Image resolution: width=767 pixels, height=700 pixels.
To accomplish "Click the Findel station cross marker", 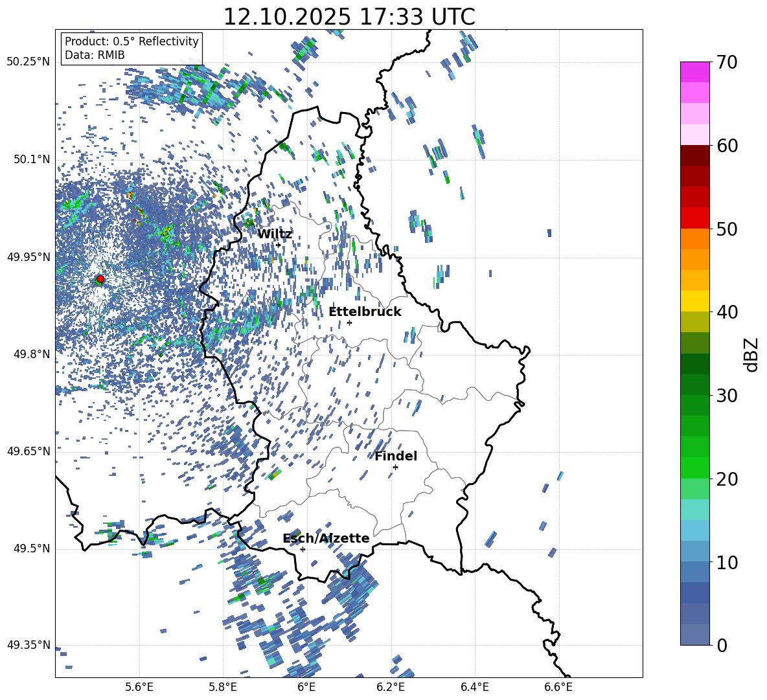I will 395,468.
